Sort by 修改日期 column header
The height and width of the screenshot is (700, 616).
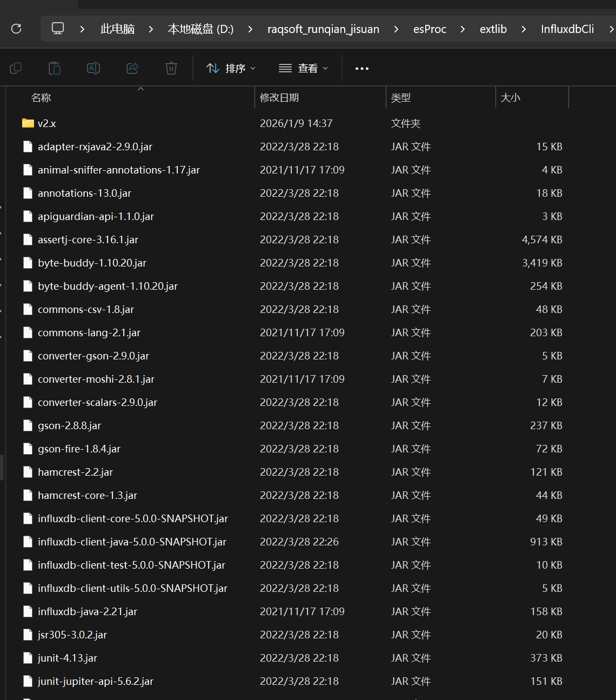pos(279,98)
